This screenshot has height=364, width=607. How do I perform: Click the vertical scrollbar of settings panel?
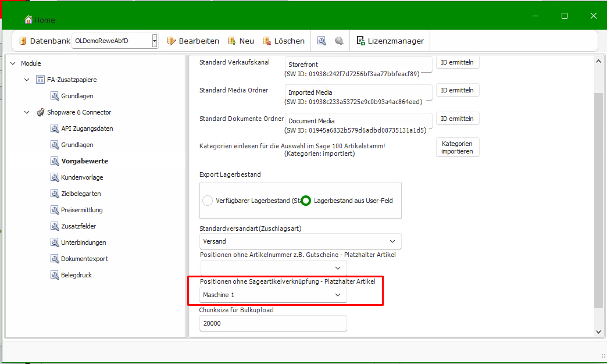(598, 198)
